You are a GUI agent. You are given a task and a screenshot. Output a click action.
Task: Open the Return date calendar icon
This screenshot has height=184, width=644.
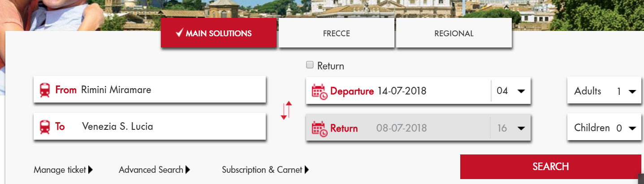[x=319, y=128]
